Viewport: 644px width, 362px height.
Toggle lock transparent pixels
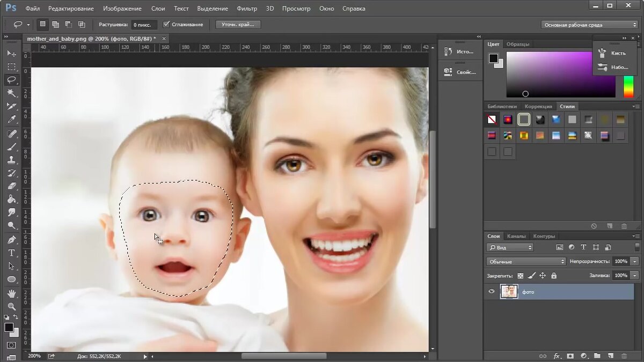click(520, 275)
